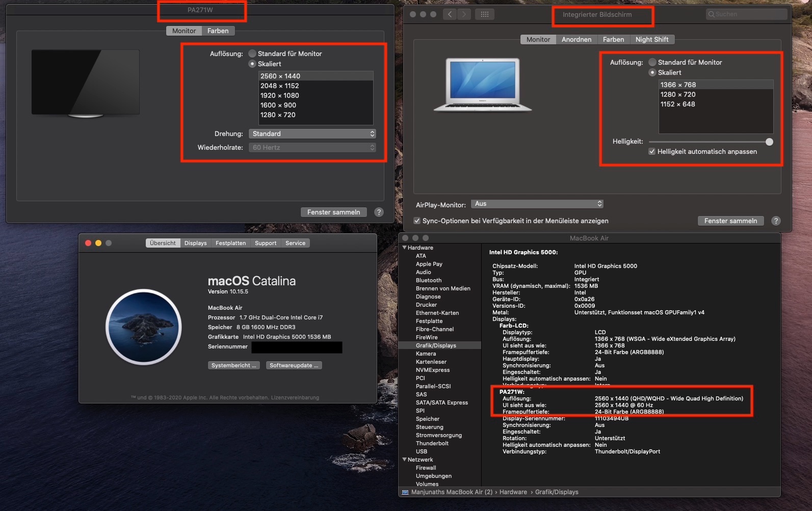812x511 pixels.
Task: Open the AirPlay-Monitor dropdown
Action: pyautogui.click(x=537, y=204)
